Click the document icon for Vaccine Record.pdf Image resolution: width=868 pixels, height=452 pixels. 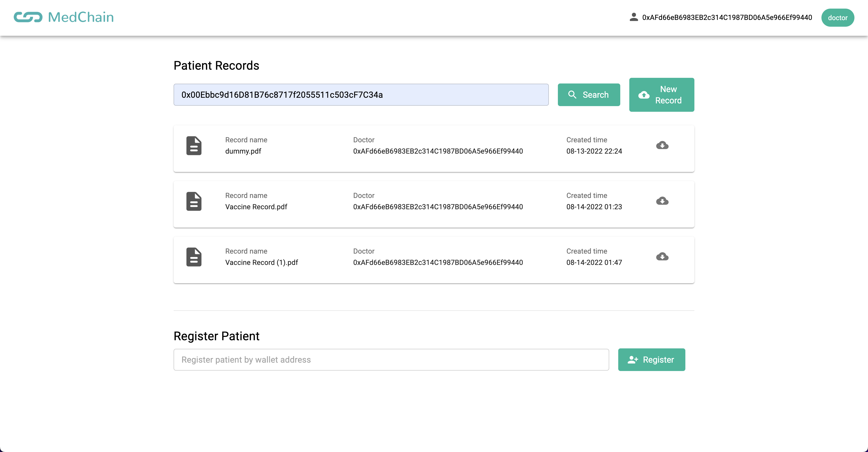[x=194, y=201]
